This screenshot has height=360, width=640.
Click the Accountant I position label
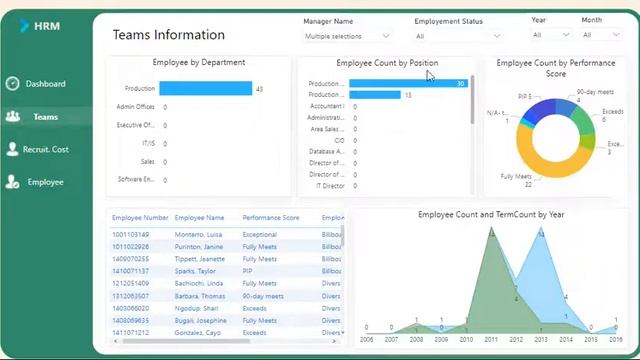(327, 106)
